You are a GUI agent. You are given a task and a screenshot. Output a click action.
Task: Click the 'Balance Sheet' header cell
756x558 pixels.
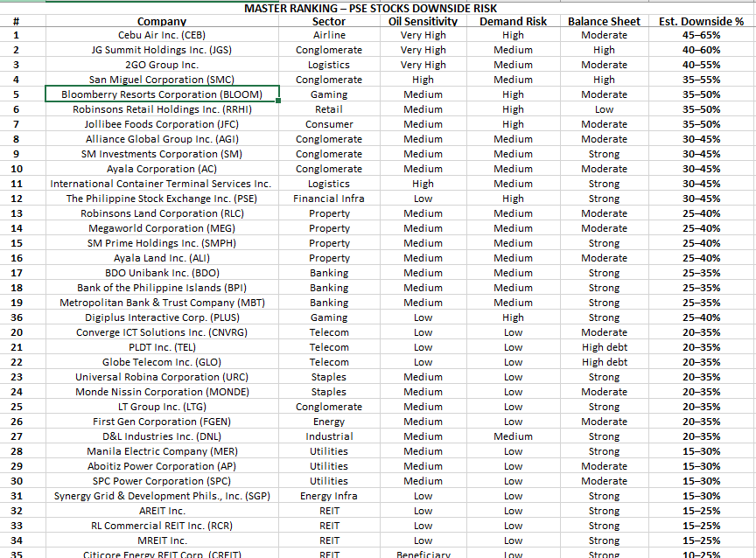604,21
